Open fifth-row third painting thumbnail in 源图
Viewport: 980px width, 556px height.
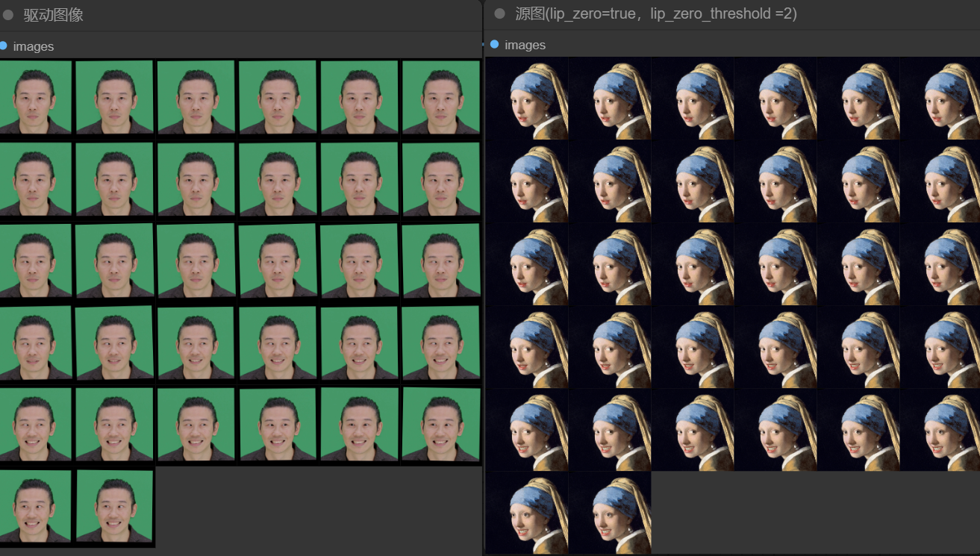pyautogui.click(x=693, y=430)
